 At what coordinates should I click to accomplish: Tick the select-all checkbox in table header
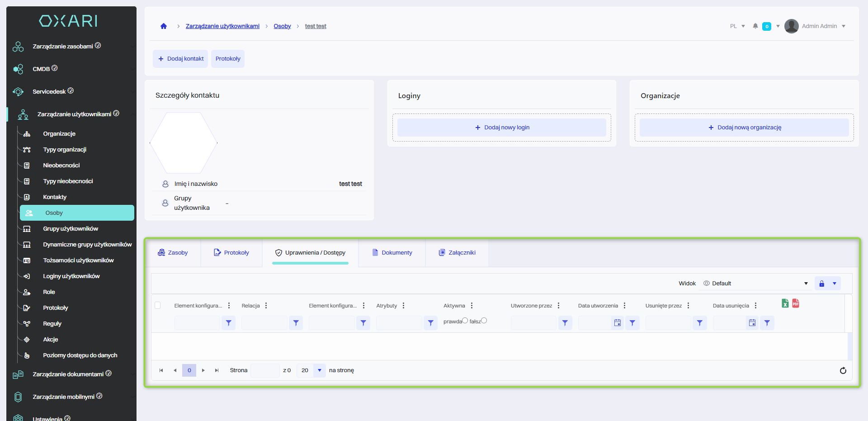[x=158, y=305]
